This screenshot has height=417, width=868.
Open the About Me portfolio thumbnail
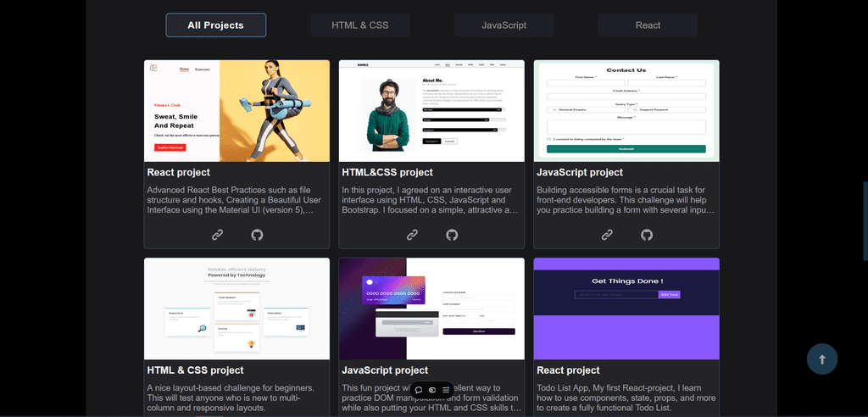431,111
